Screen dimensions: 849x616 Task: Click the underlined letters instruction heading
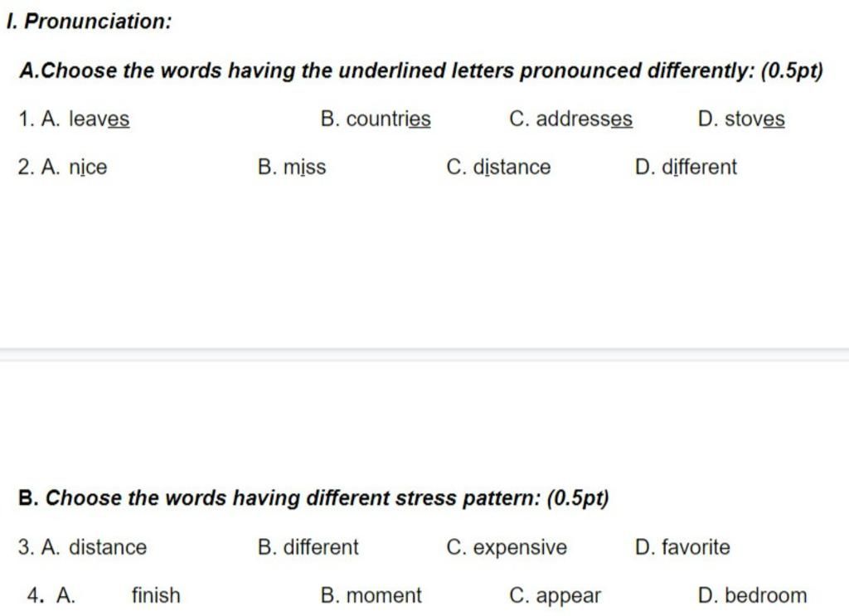[421, 70]
